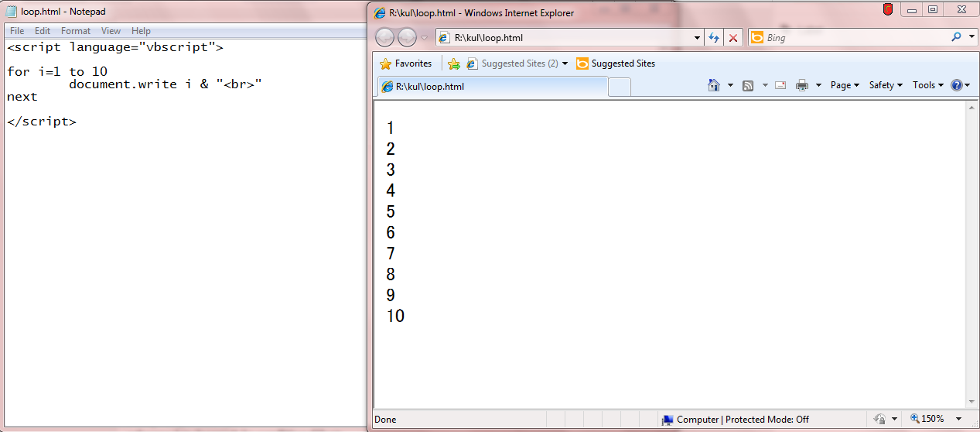Click the Add to Favorites Bar icon
980x432 pixels.
point(454,63)
